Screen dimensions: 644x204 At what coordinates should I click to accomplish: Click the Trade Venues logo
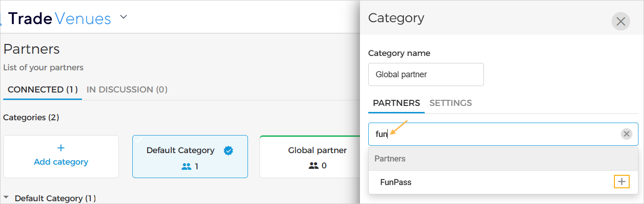[x=59, y=19]
